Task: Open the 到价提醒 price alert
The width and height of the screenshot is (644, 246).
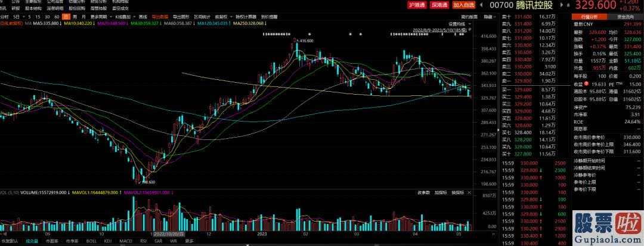Action: (269, 17)
